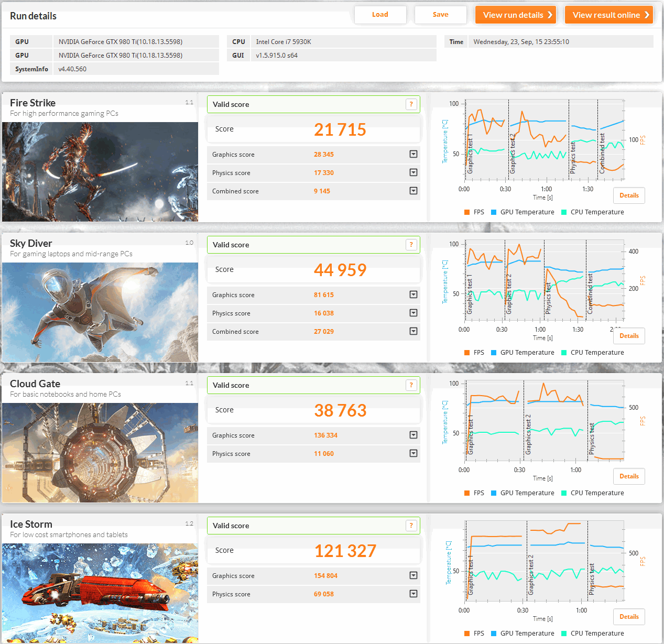The width and height of the screenshot is (664, 644).
Task: Expand Fire Strike Physics score 17 330
Action: click(413, 172)
